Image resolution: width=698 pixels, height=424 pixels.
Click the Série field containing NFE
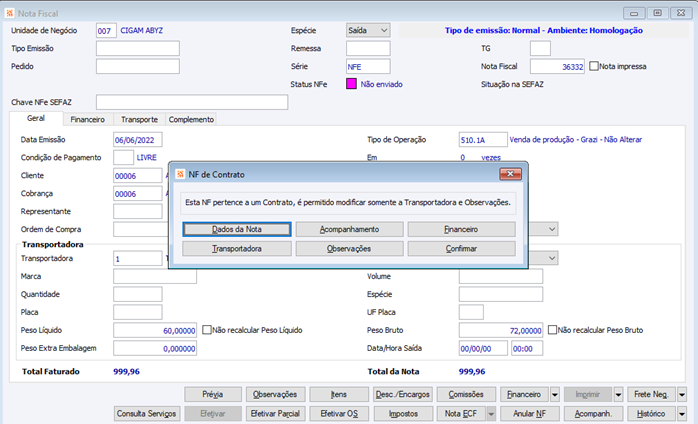coord(368,66)
